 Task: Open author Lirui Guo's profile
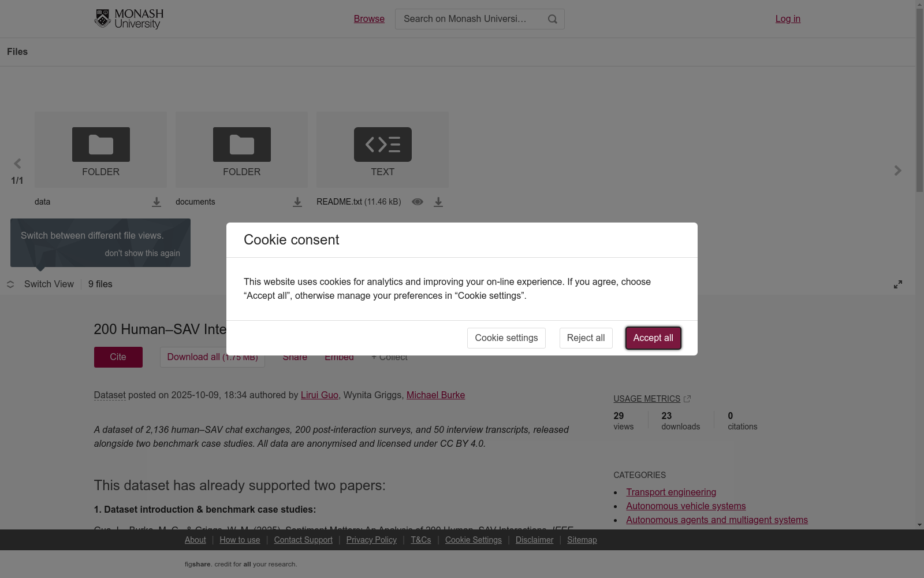(319, 395)
